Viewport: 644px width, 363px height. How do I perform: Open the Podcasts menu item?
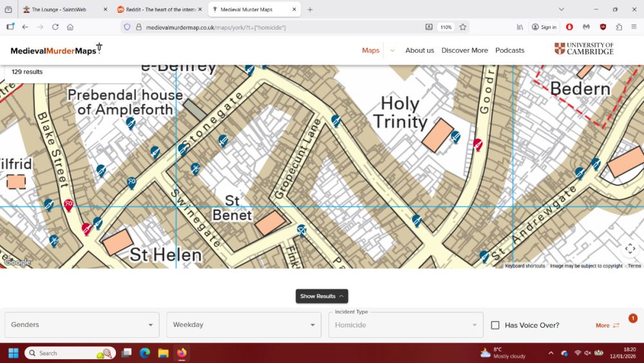pos(509,50)
